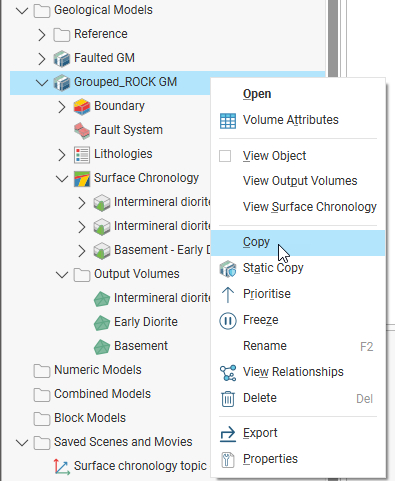Collapse the Grouped_ROCK GM model

[42, 82]
